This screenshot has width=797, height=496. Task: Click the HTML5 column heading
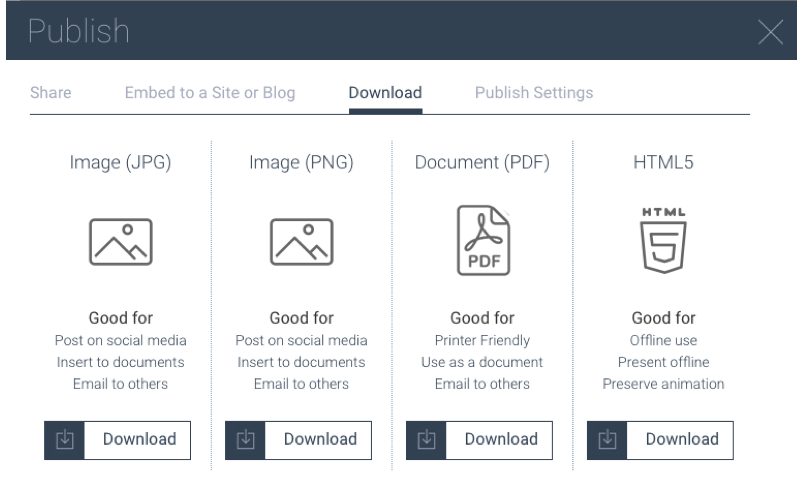[x=663, y=163]
